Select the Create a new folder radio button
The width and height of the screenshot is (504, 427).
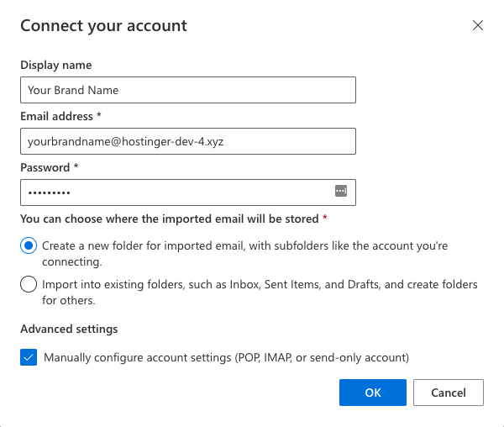click(29, 245)
